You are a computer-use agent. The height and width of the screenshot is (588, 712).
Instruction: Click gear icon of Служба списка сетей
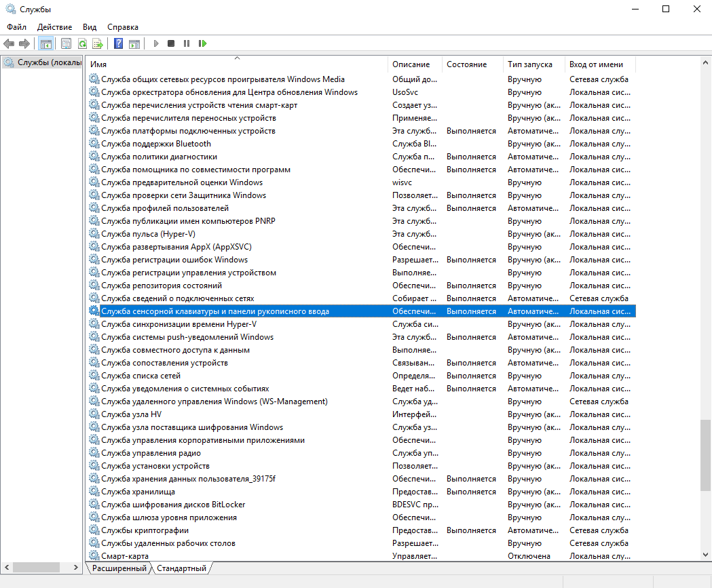pyautogui.click(x=94, y=375)
